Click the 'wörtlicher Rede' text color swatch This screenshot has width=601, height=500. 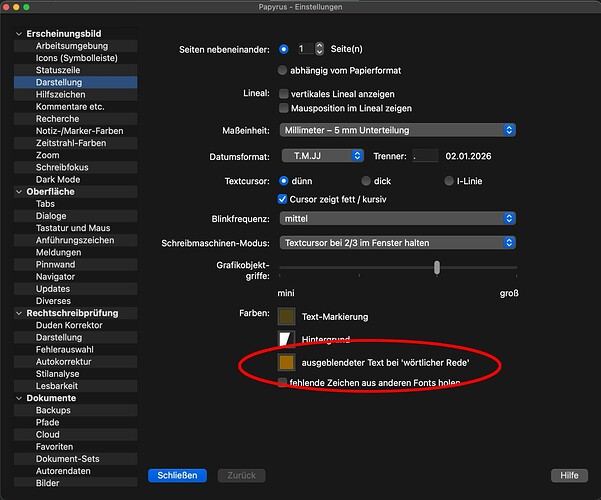[286, 363]
